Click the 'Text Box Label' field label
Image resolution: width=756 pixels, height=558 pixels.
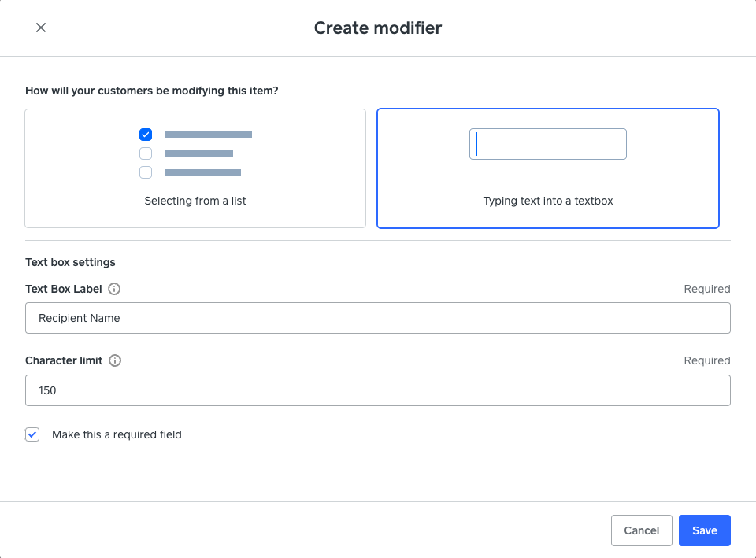click(64, 289)
